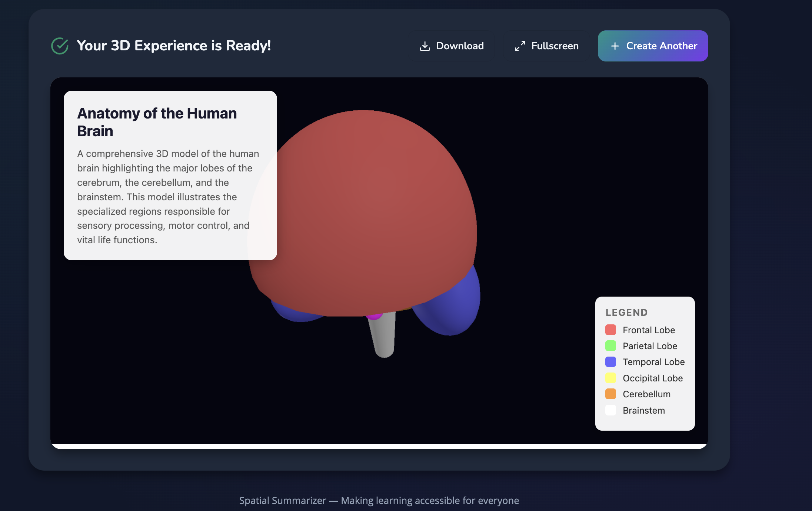Select the red Frontal Lobe swatch
The height and width of the screenshot is (511, 812).
[610, 330]
